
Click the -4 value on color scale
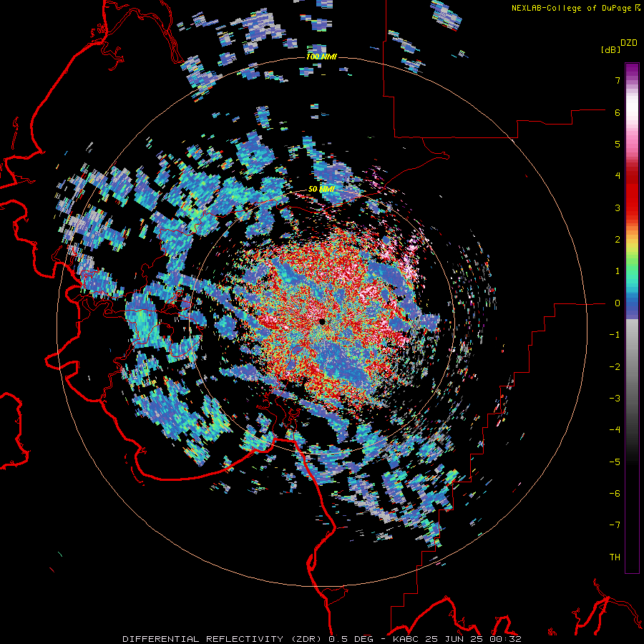click(x=615, y=430)
